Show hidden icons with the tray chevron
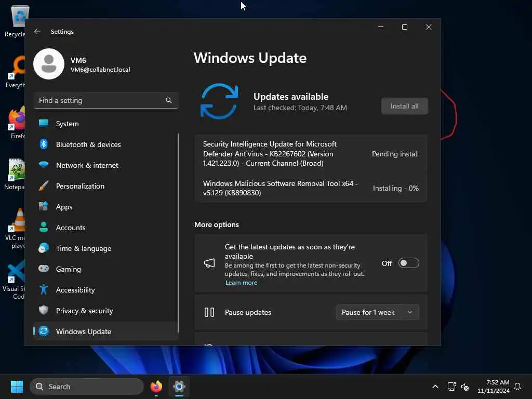 [435, 387]
